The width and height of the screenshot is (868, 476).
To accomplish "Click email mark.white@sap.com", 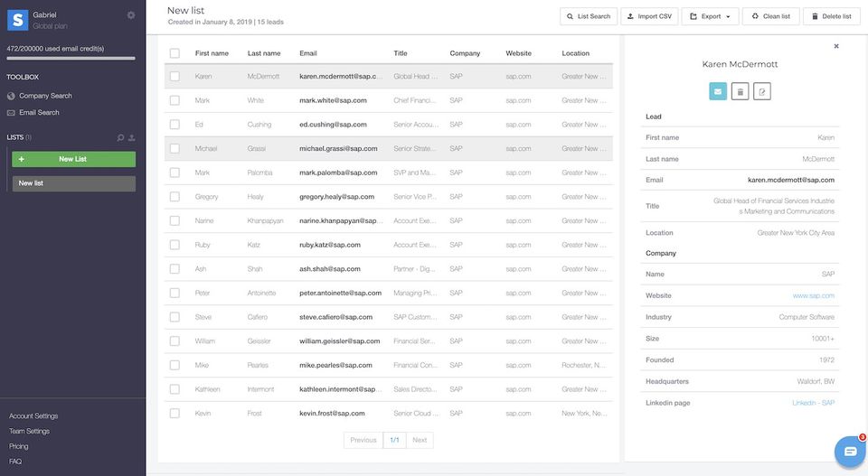I will point(334,100).
